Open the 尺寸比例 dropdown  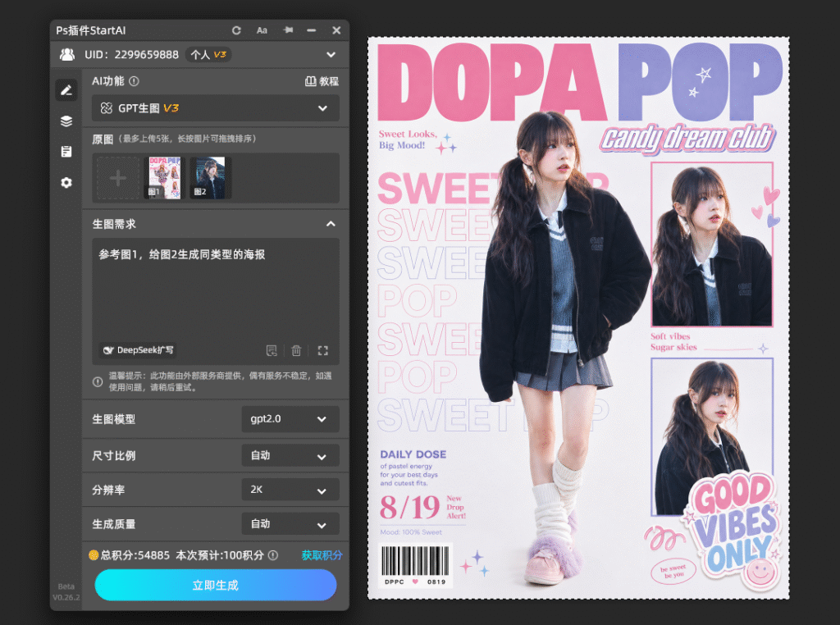click(x=290, y=456)
